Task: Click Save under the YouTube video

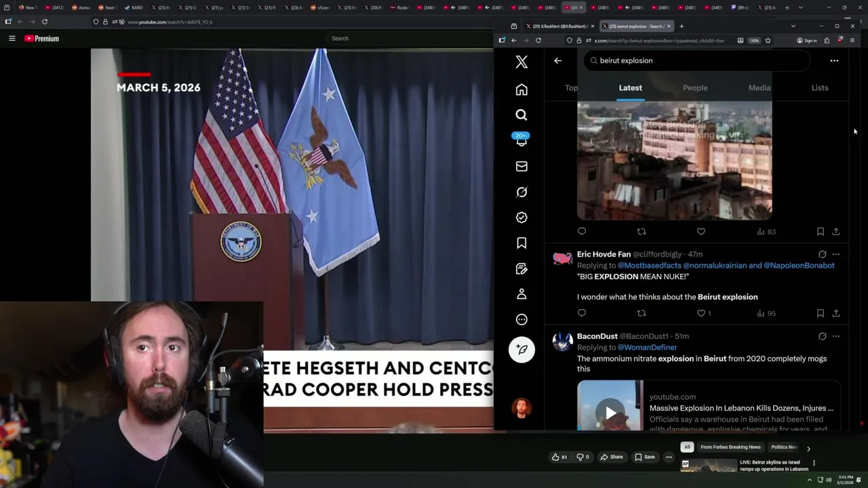Action: pos(645,457)
